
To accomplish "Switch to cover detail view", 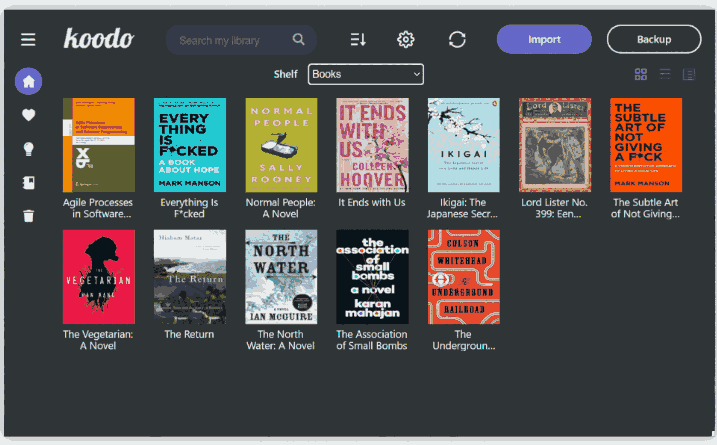I will pyautogui.click(x=689, y=74).
